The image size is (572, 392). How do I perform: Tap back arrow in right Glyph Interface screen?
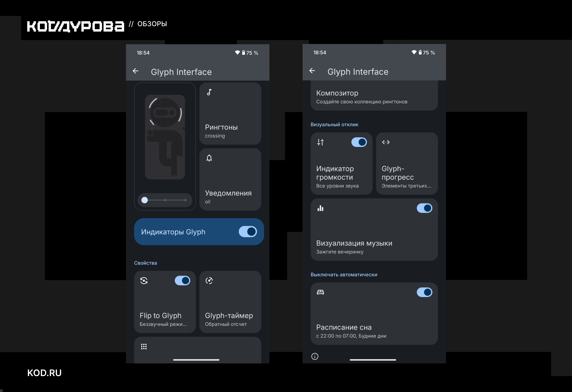[x=312, y=71]
